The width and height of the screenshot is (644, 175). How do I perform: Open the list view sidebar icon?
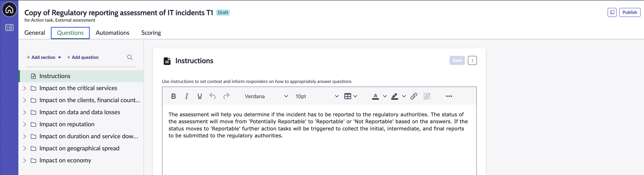pos(9,28)
